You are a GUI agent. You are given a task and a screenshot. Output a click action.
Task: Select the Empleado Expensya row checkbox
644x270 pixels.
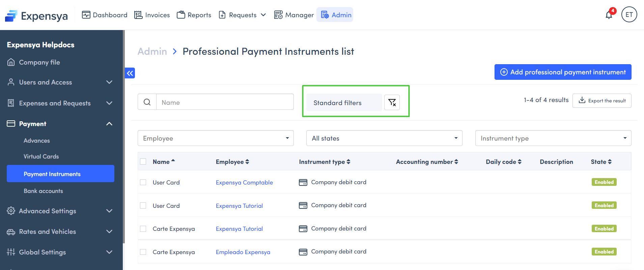coord(143,252)
